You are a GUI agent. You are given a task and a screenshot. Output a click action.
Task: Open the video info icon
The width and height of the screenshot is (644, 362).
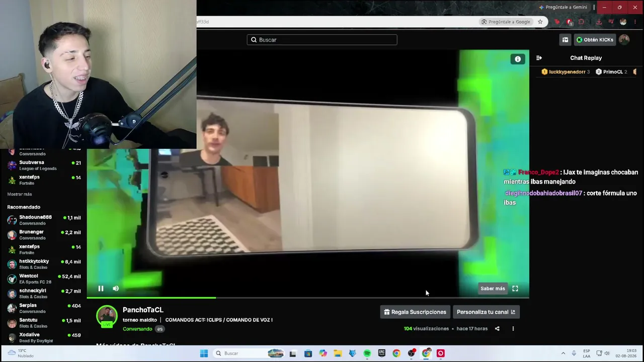[518, 59]
